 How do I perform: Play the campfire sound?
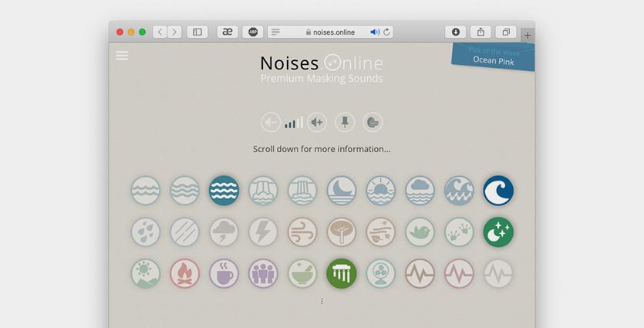[x=184, y=273]
